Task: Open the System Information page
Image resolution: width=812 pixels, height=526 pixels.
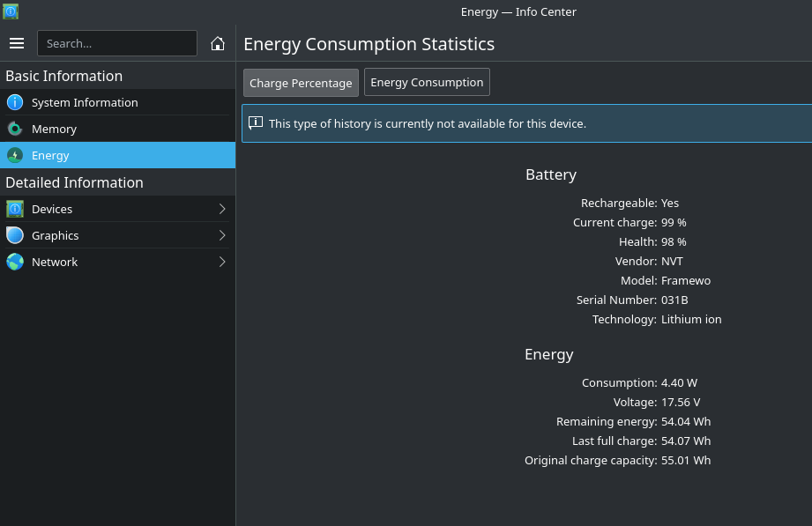Action: click(117, 102)
